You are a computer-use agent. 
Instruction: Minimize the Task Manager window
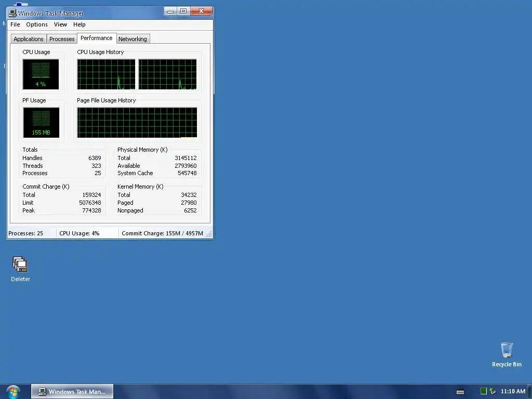point(170,11)
